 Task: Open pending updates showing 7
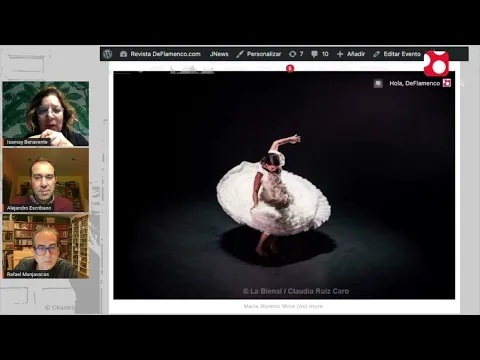296,54
